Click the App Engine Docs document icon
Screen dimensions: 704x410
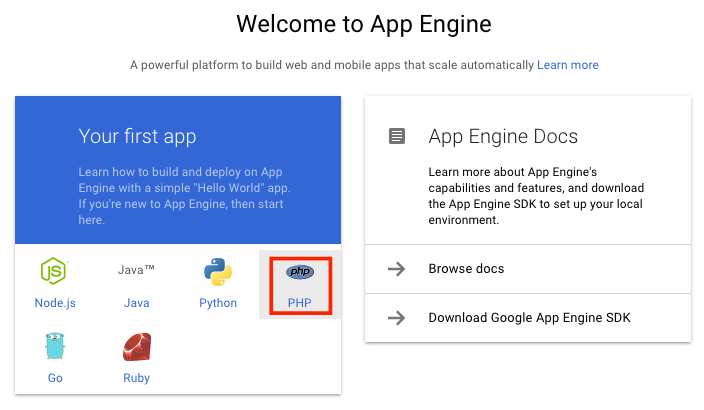(x=397, y=136)
